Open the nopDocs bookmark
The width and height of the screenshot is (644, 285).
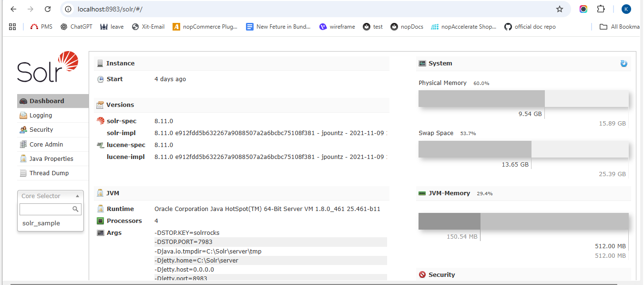pyautogui.click(x=407, y=27)
